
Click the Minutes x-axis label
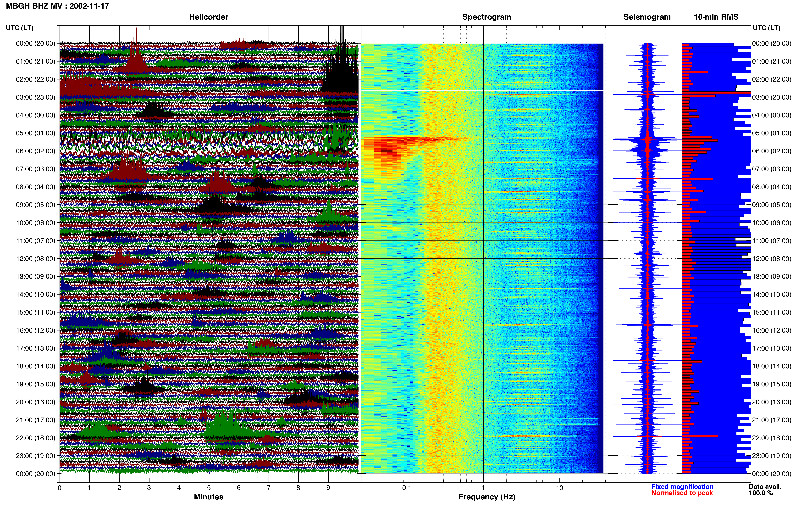pyautogui.click(x=209, y=497)
